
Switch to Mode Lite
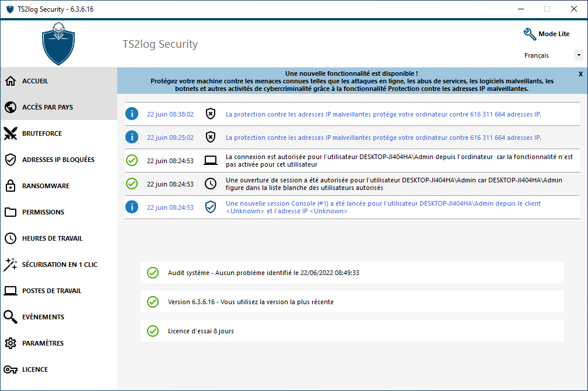pos(554,34)
